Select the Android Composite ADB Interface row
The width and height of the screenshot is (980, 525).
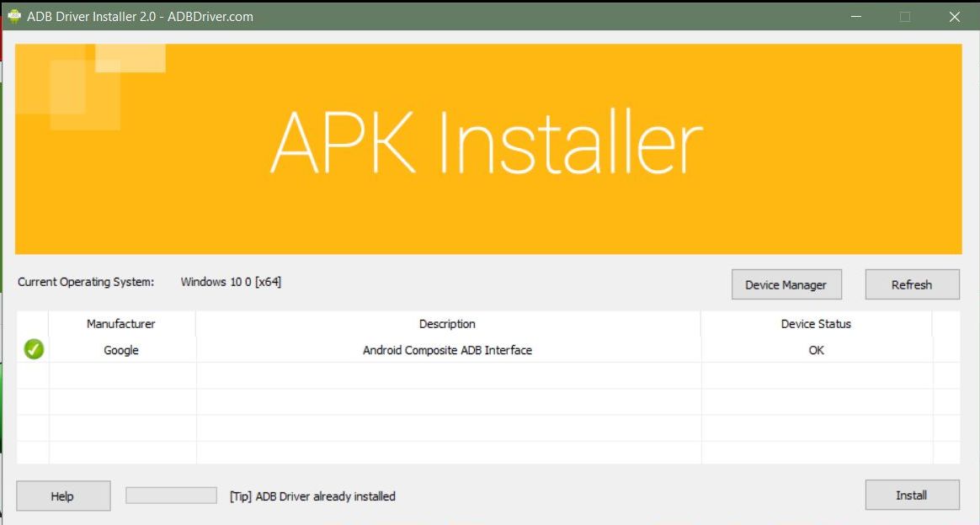click(x=447, y=350)
